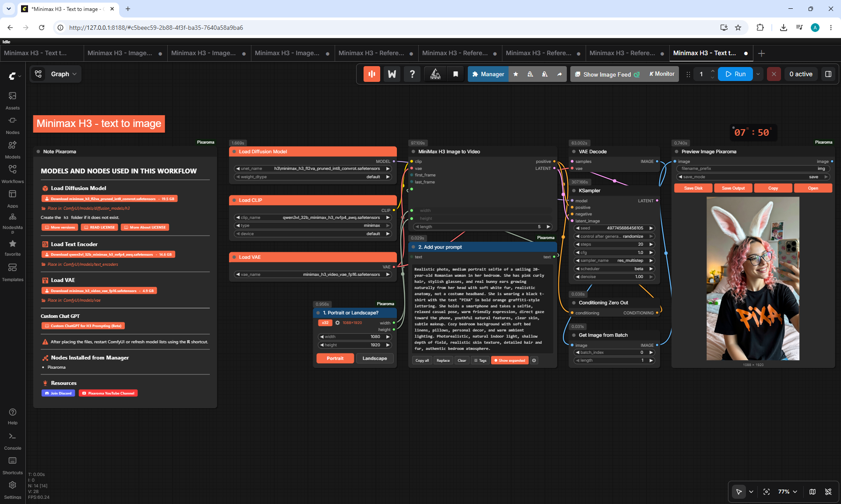
Task: Reload the page in browser
Action: pyautogui.click(x=42, y=27)
